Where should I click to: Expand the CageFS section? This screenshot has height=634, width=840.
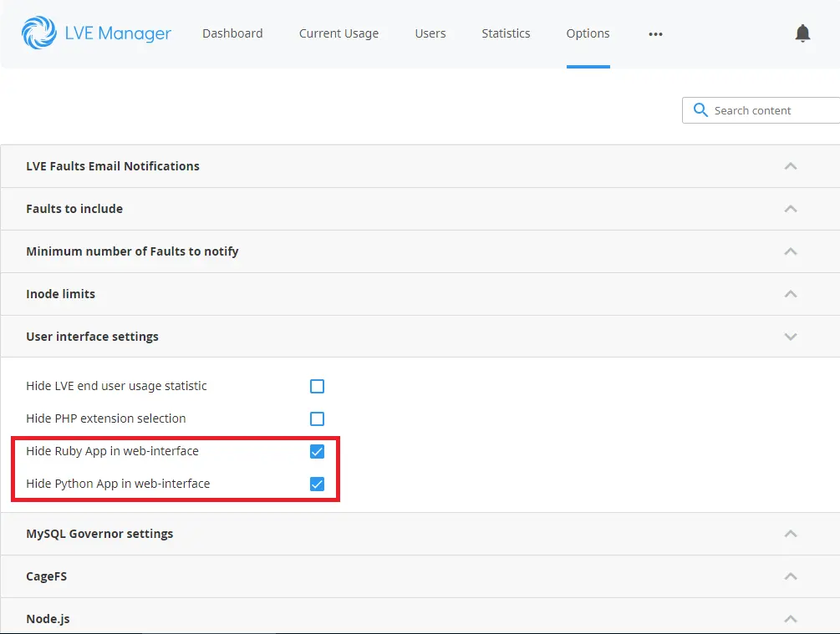click(x=790, y=576)
